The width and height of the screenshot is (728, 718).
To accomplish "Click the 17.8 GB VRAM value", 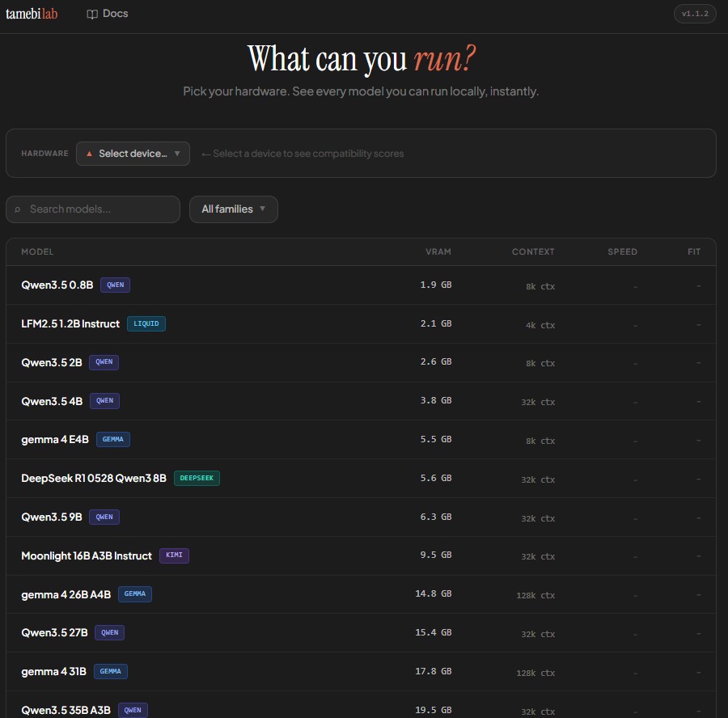I will tap(434, 671).
